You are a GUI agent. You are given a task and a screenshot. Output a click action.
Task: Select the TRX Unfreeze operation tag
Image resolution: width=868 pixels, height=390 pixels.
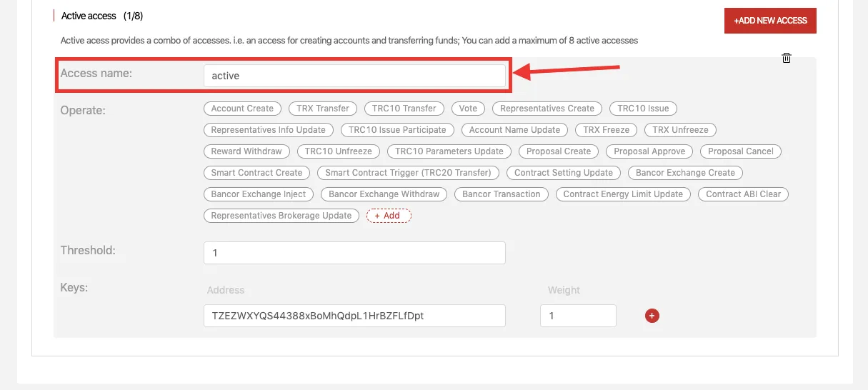(680, 130)
